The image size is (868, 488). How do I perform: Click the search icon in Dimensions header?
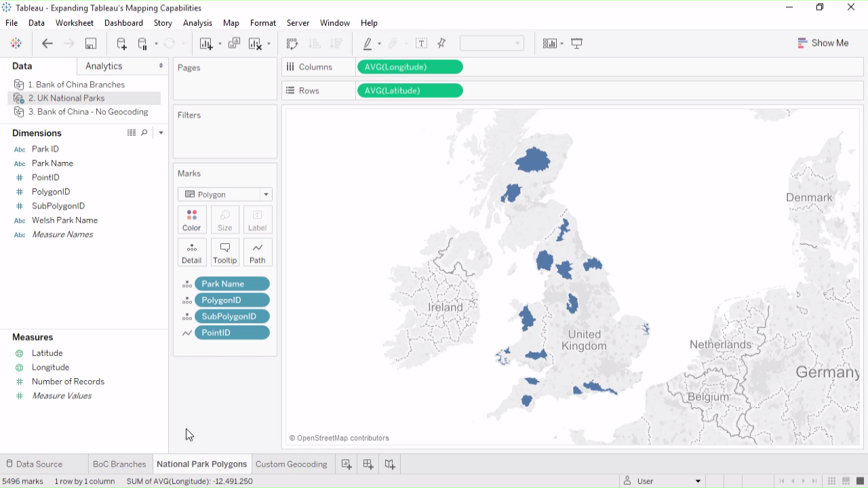(x=144, y=133)
